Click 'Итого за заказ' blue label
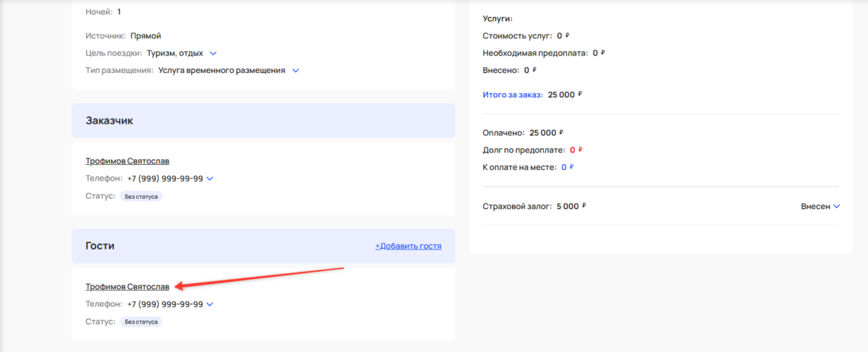This screenshot has width=868, height=352. pyautogui.click(x=514, y=95)
